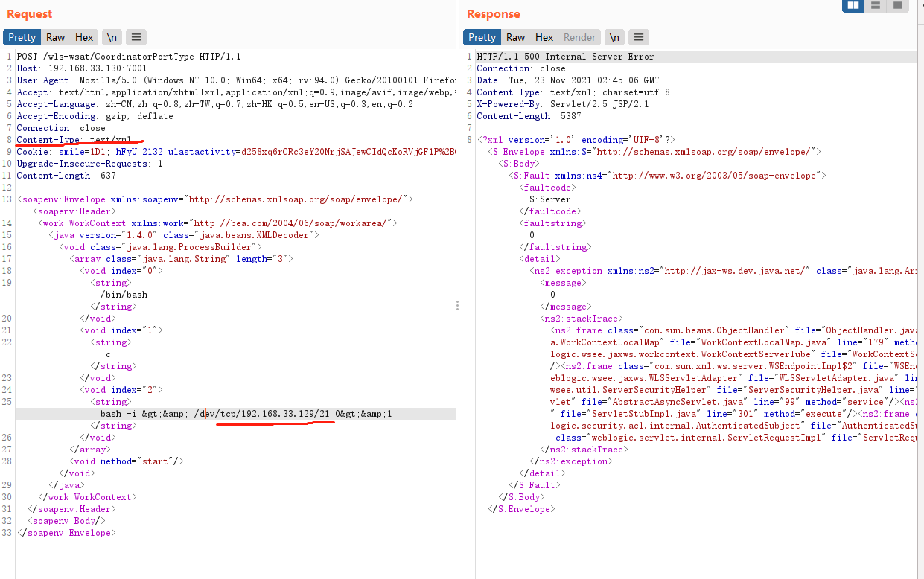Click the S:Fault xmlns:ns4 line

668,176
